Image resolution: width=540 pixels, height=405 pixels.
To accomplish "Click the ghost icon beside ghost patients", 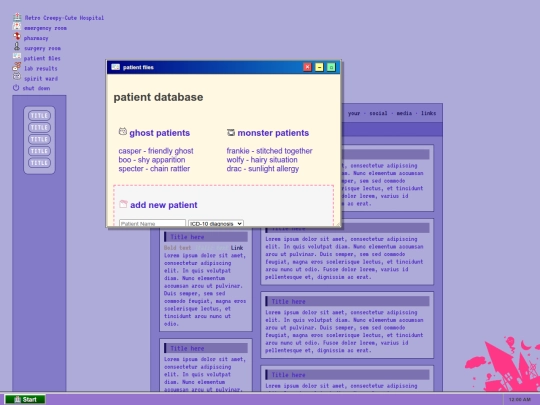I will pos(123,132).
